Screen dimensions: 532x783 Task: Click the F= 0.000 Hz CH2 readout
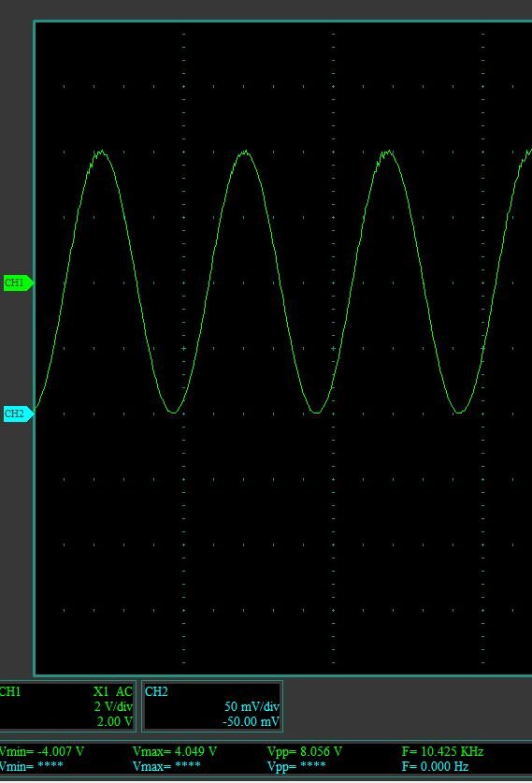pos(435,766)
